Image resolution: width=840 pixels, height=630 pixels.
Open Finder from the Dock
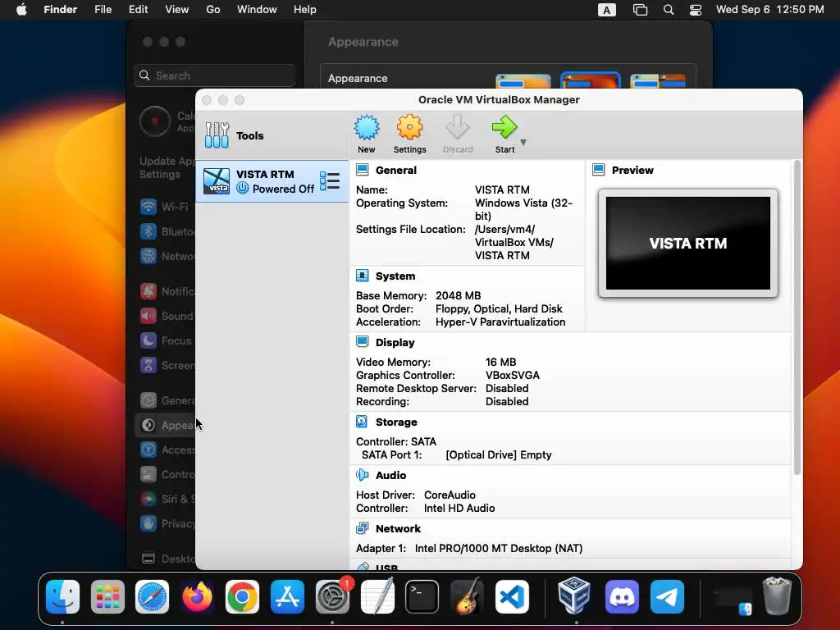[x=62, y=597]
